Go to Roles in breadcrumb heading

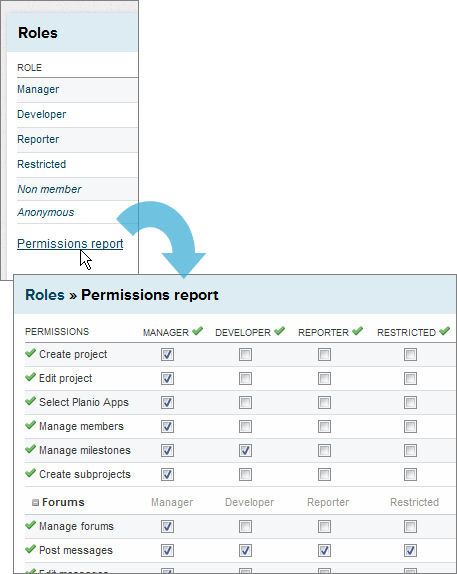(45, 295)
